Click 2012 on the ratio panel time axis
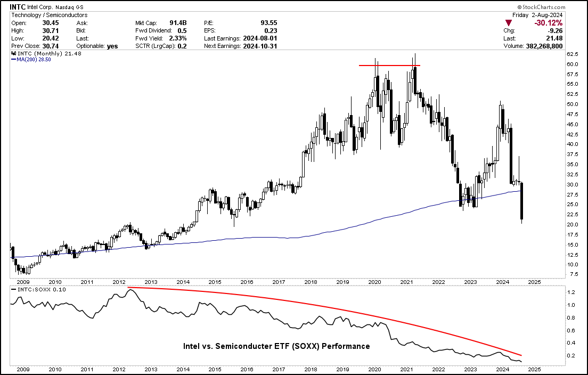Screen dimensions: 588x375 coord(119,370)
